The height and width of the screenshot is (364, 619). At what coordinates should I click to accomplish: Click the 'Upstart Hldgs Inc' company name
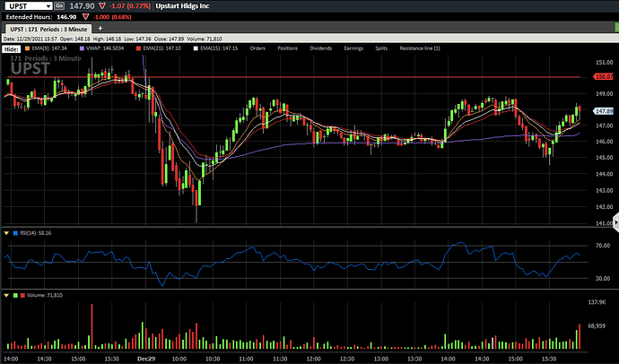(x=182, y=6)
